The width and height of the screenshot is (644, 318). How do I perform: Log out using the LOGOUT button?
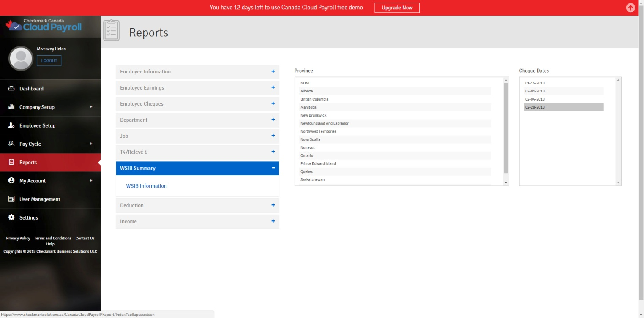tap(49, 61)
